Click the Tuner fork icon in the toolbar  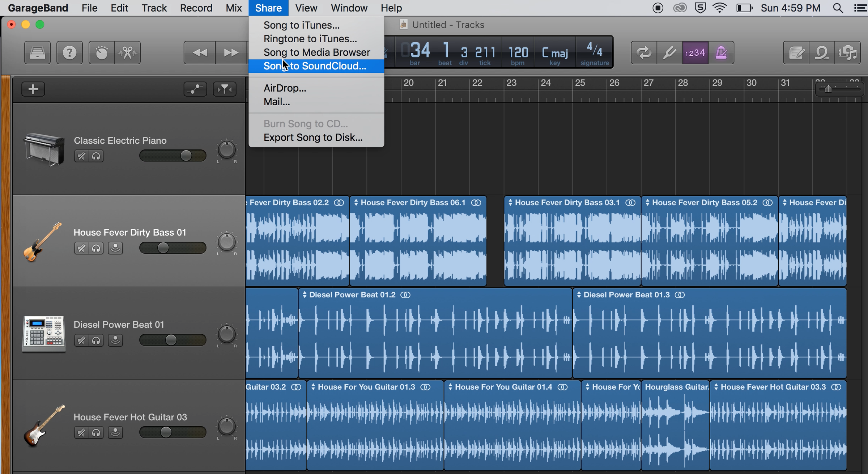(x=669, y=52)
